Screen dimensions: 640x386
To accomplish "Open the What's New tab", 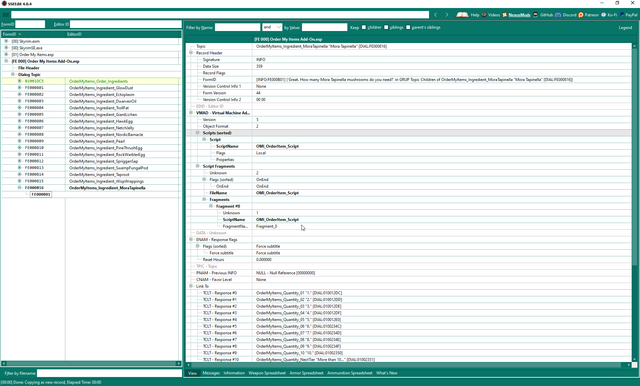I will [387, 373].
